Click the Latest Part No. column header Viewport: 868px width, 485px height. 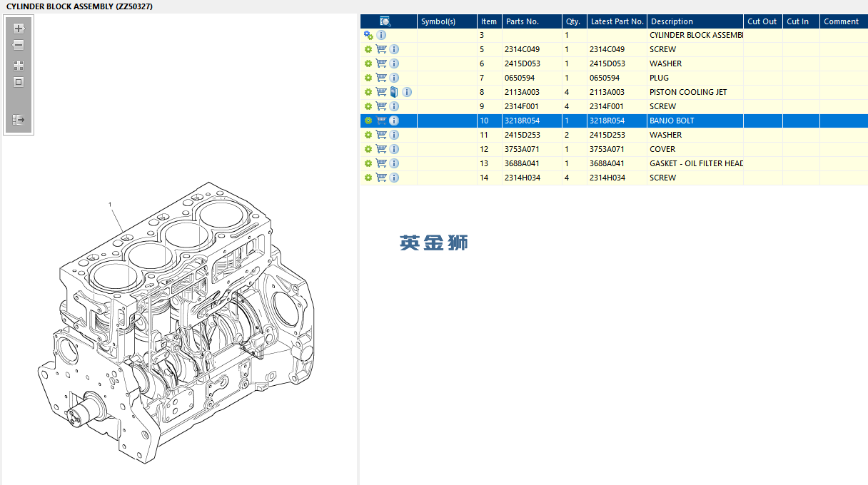click(x=617, y=21)
